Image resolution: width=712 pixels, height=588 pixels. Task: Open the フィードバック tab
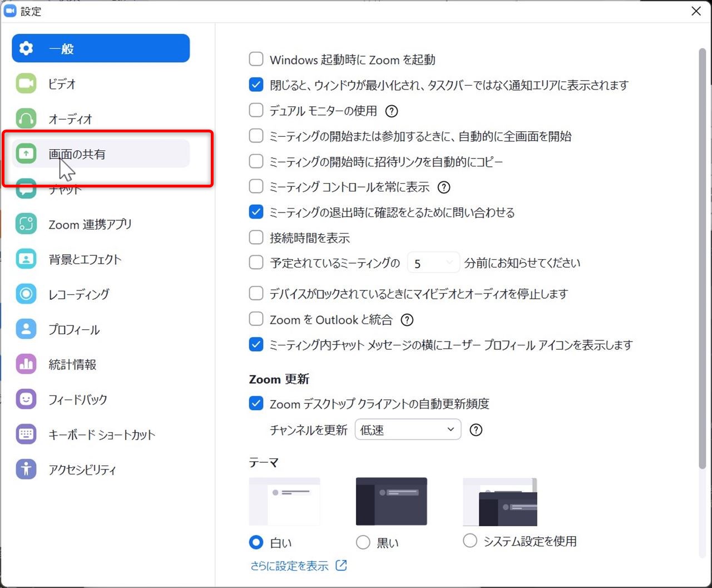pyautogui.click(x=101, y=399)
